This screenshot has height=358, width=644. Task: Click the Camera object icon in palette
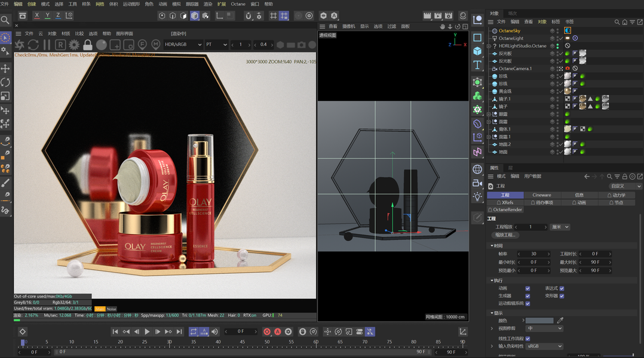click(477, 183)
